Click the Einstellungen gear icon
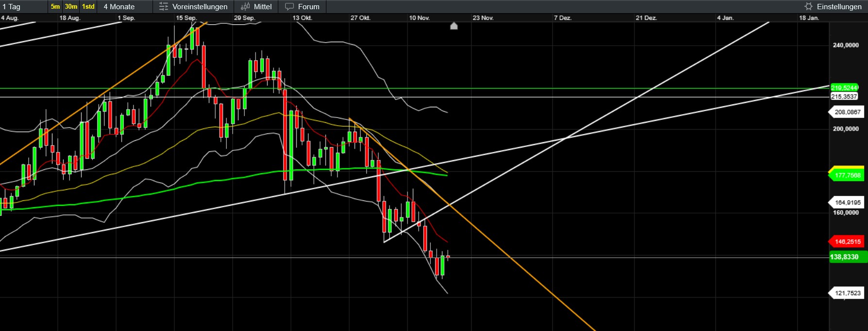 tap(808, 7)
